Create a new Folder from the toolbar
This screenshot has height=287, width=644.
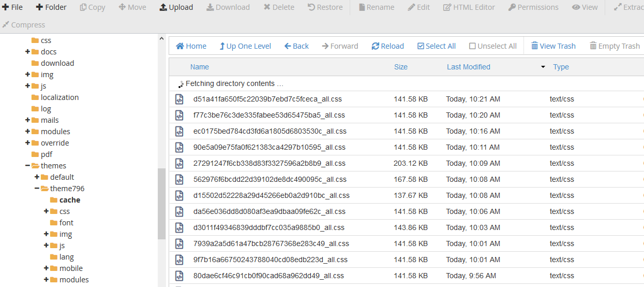point(51,7)
